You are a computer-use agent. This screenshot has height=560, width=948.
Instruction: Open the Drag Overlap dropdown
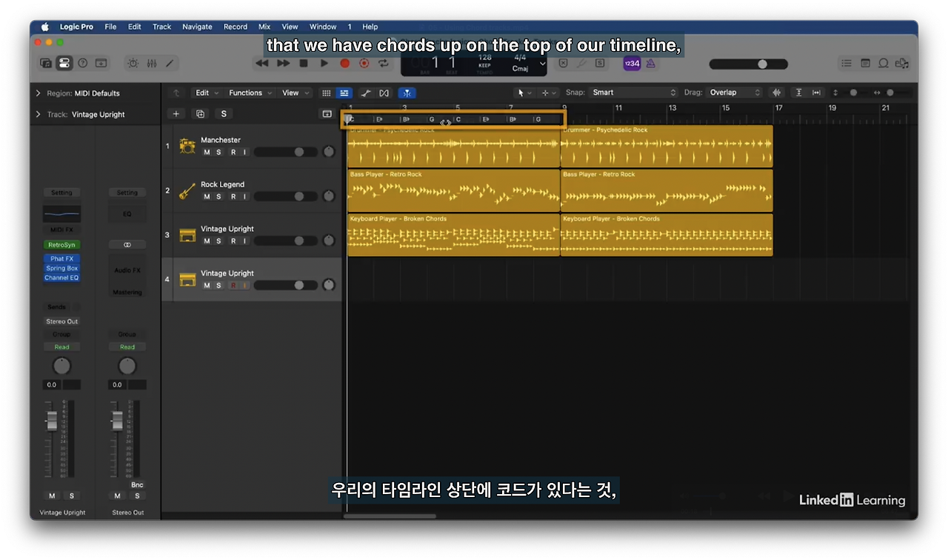[x=735, y=93]
